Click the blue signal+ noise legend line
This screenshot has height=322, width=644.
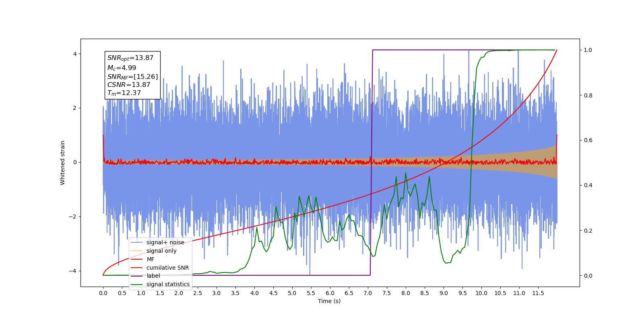pyautogui.click(x=137, y=242)
